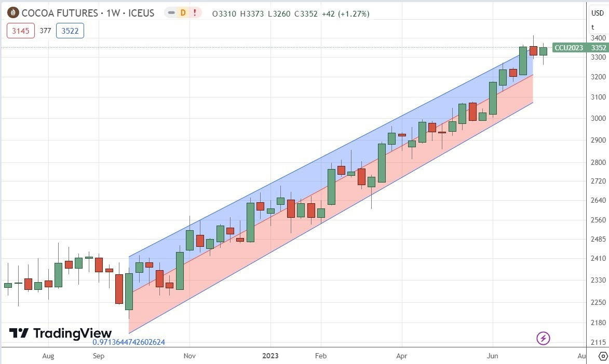
Task: Click the red 3145 sell price button
Action: (x=21, y=31)
